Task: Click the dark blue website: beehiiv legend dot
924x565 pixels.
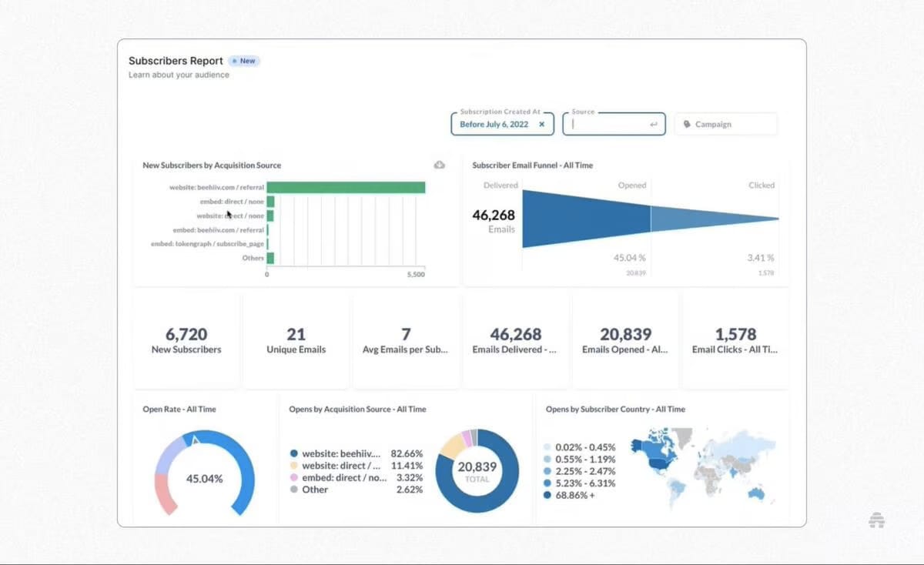Action: (294, 454)
